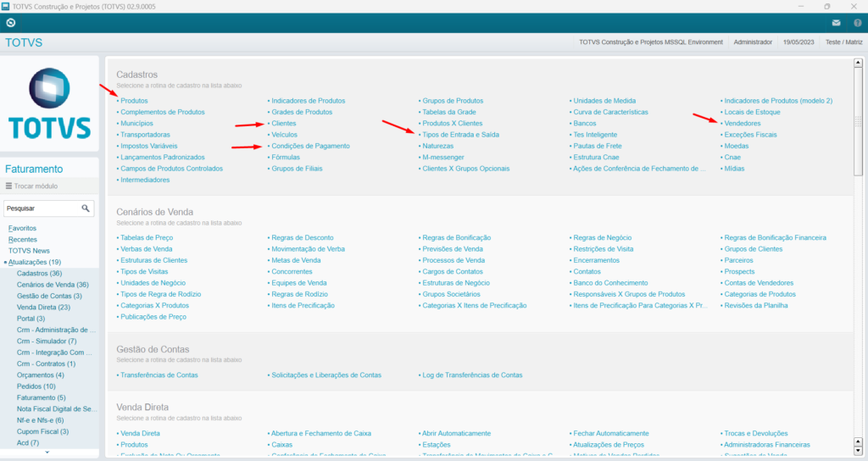Click the Trocar módulo button
This screenshot has width=868, height=461.
(31, 186)
